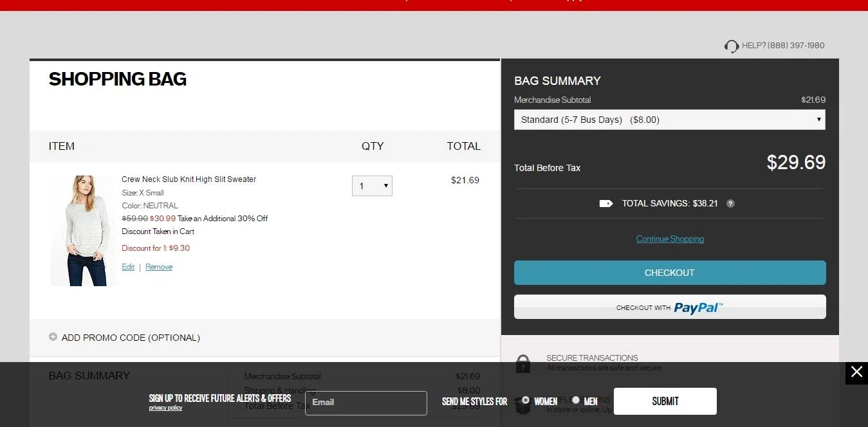
Task: Select the Men styles radio button
Action: (x=576, y=400)
